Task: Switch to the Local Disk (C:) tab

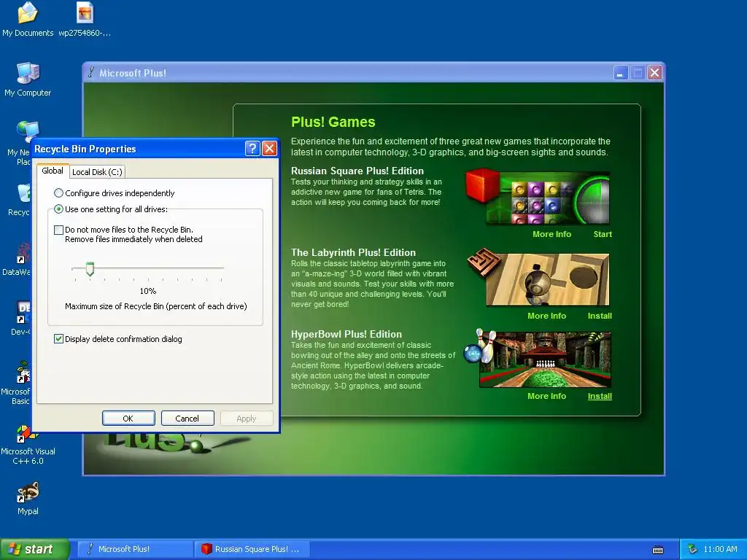Action: pyautogui.click(x=97, y=172)
